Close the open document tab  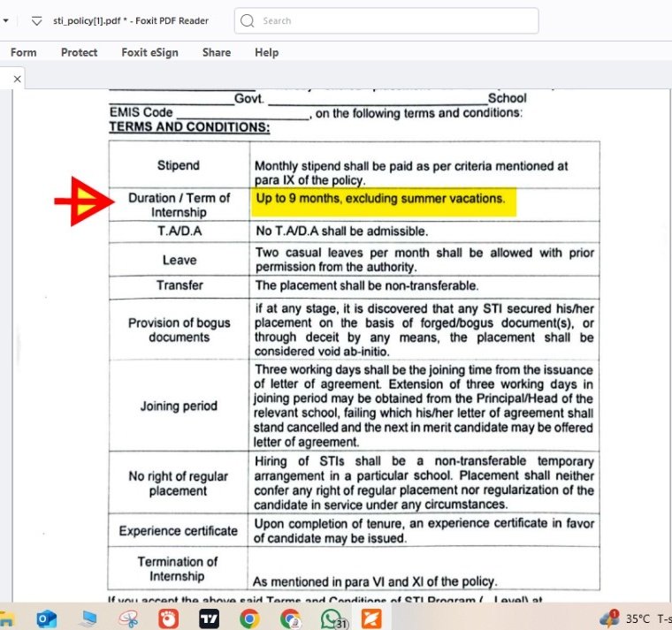[17, 79]
